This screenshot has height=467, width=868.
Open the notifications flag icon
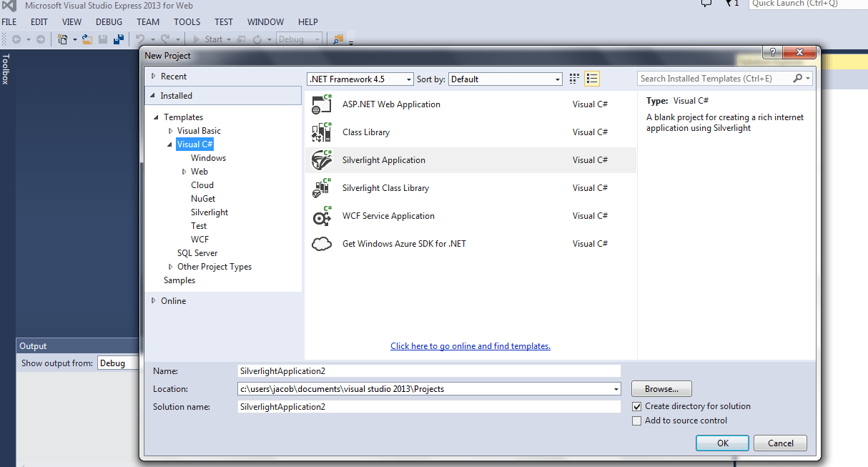(729, 4)
